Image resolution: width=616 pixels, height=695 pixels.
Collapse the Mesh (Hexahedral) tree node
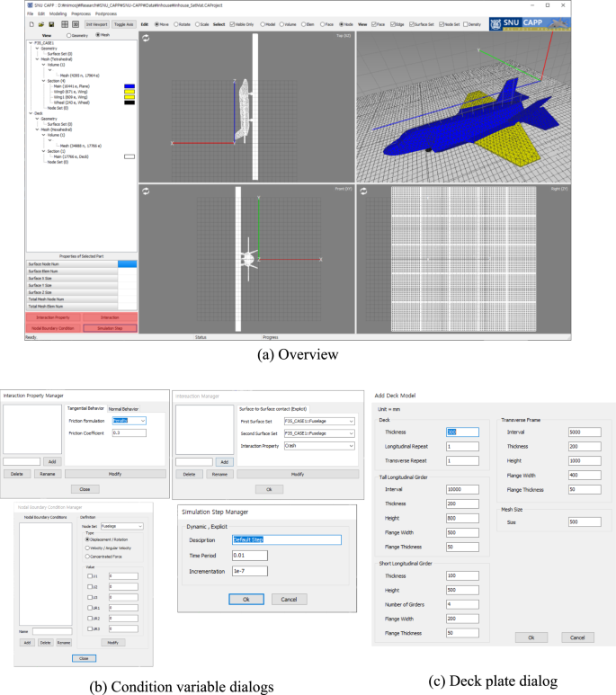(x=37, y=129)
